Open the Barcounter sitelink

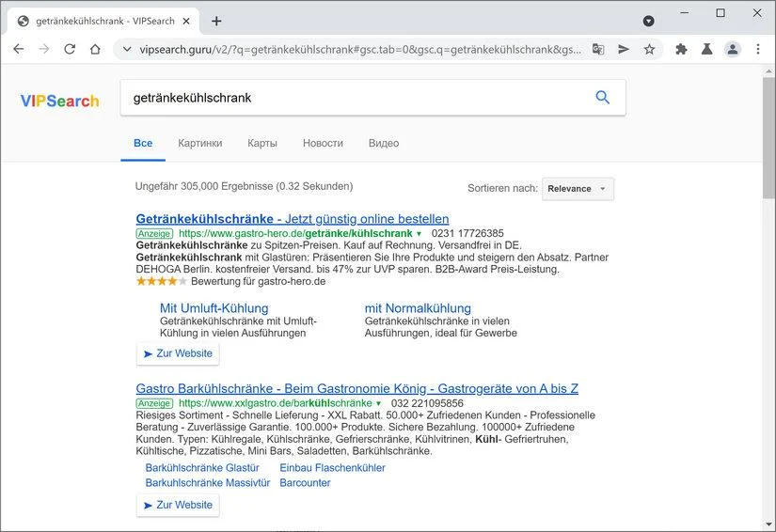point(305,482)
